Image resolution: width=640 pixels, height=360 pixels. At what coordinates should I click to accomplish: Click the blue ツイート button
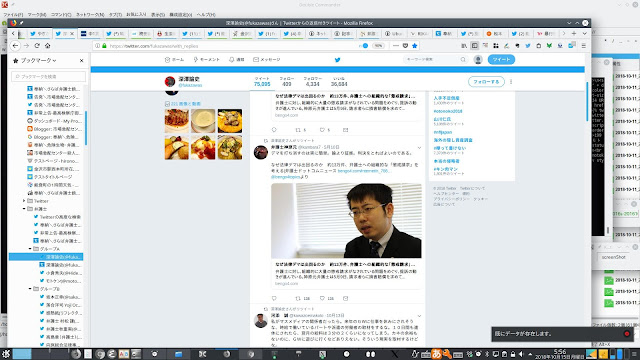(501, 60)
